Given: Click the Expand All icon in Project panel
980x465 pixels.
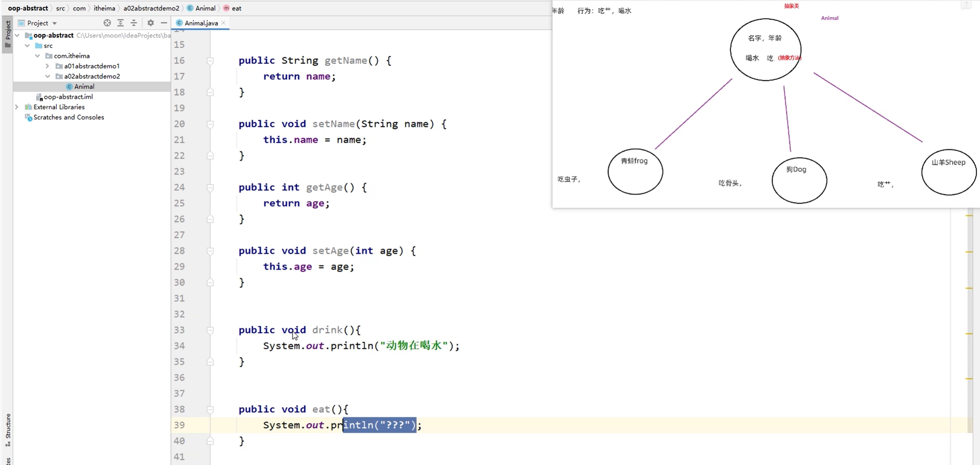Looking at the screenshot, I should click(x=121, y=23).
